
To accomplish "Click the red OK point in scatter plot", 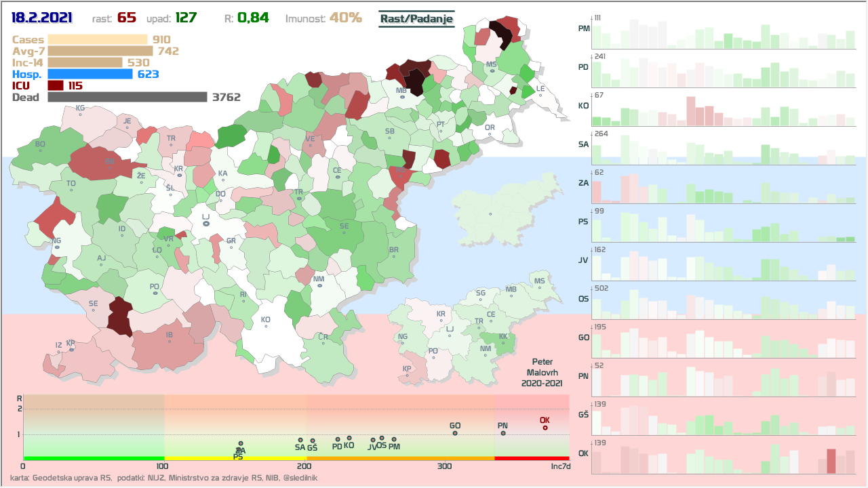I will click(545, 428).
